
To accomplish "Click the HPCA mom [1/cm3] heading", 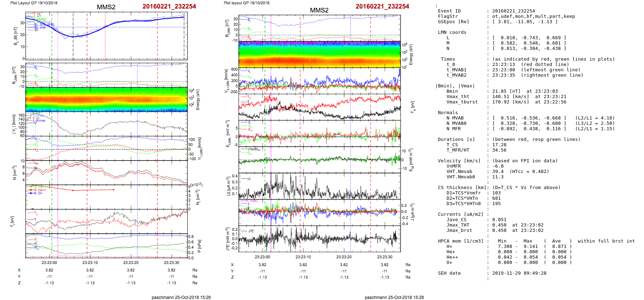I will click(461, 241).
